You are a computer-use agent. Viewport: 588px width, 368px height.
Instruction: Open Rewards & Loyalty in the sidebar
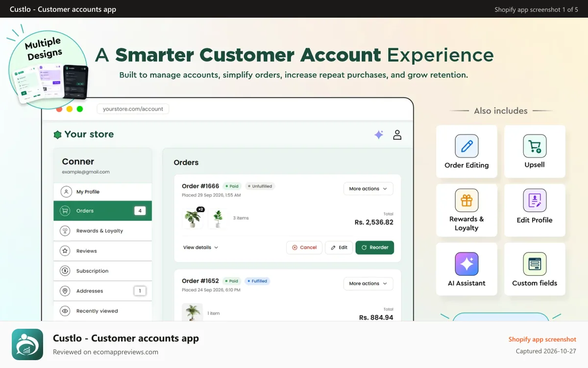coord(102,231)
